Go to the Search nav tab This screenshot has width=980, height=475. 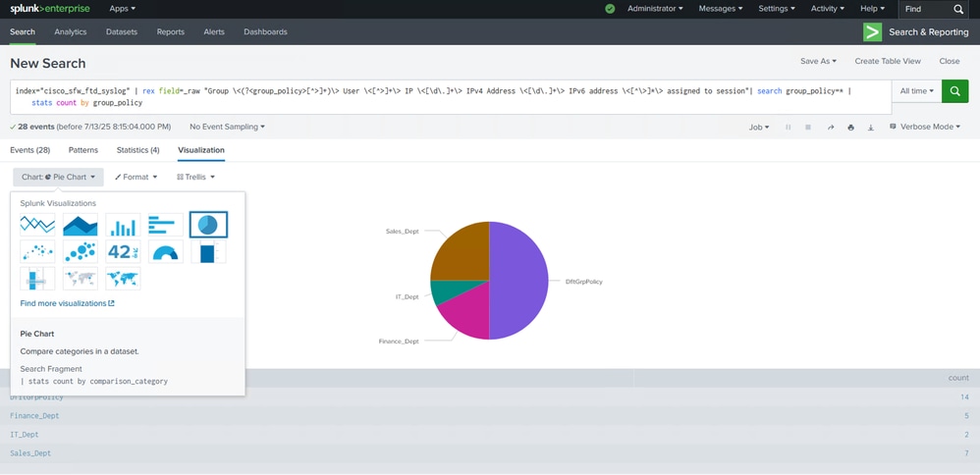(23, 31)
